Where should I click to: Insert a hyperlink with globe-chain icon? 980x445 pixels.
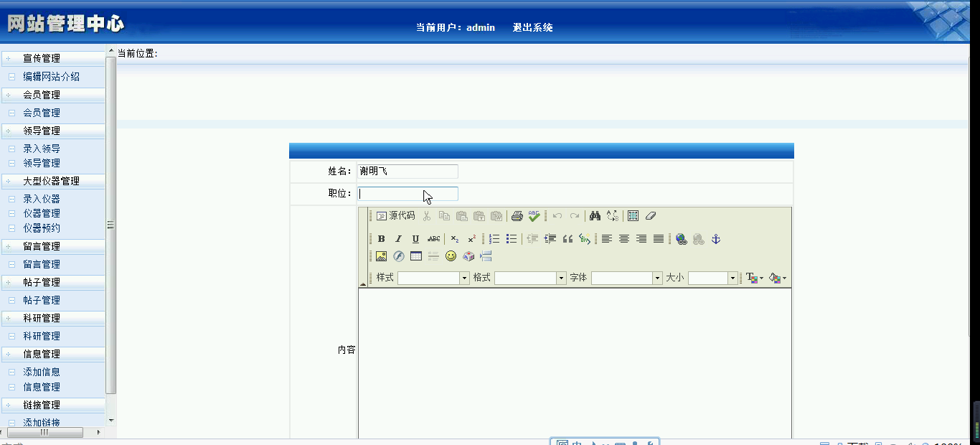[681, 239]
